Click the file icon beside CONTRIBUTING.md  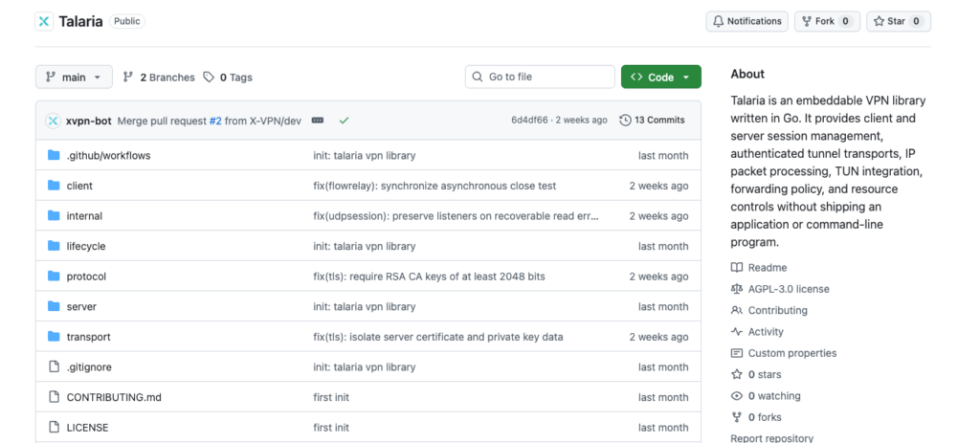point(54,397)
